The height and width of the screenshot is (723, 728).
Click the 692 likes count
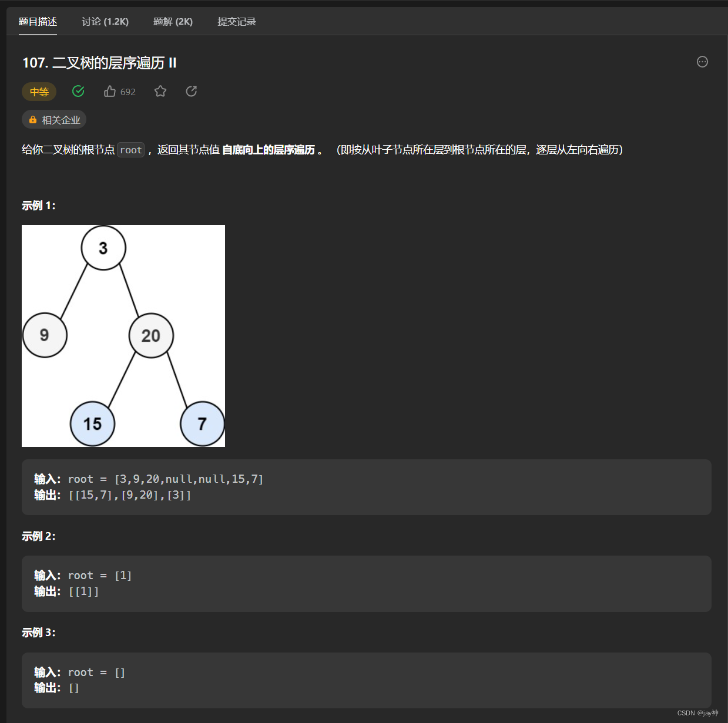click(128, 92)
